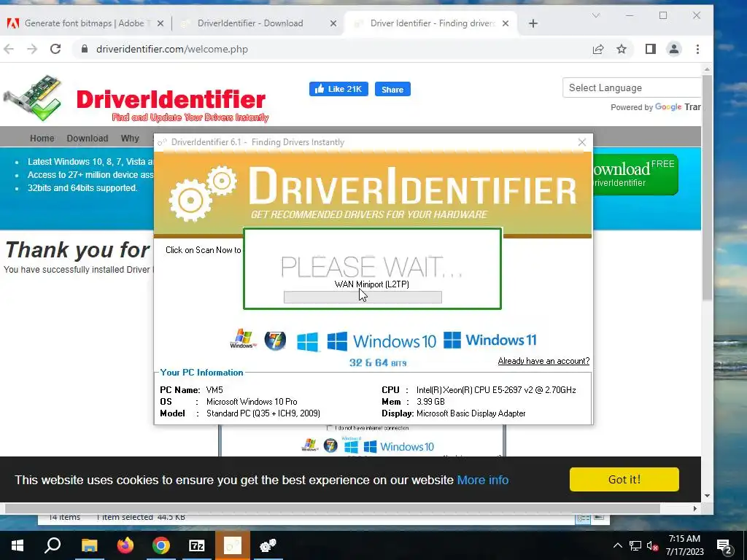The height and width of the screenshot is (560, 747).
Task: Accept cookies with the Got it! button
Action: 624,479
